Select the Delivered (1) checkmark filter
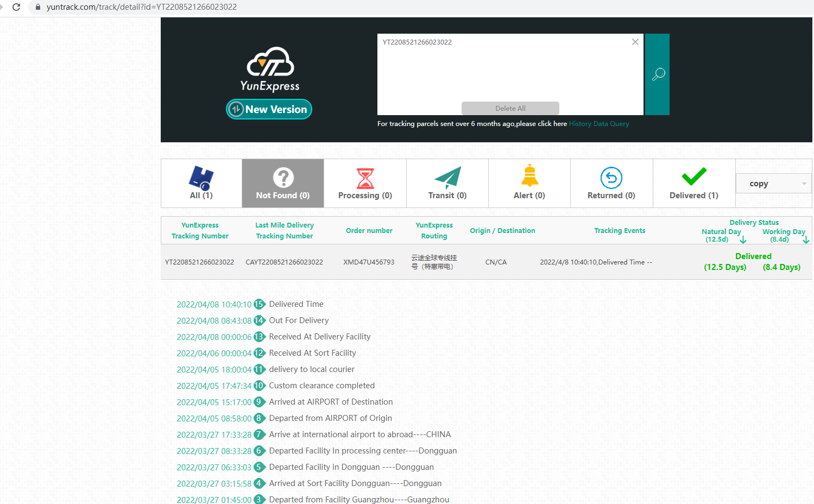 (x=693, y=184)
